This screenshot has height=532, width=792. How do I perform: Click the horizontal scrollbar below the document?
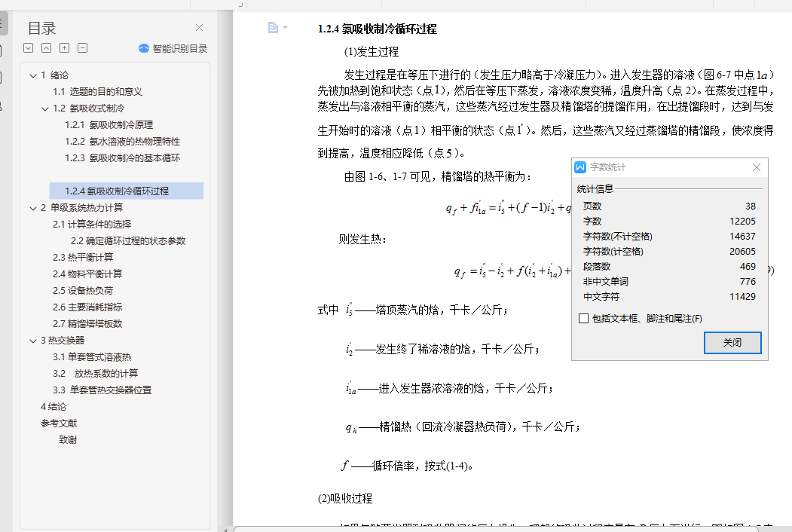point(495,529)
